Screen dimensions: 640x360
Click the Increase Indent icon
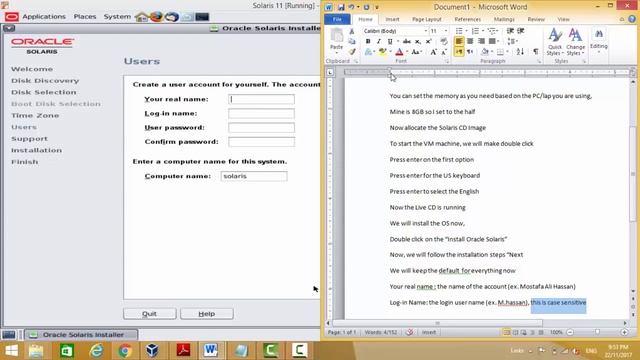click(x=521, y=31)
